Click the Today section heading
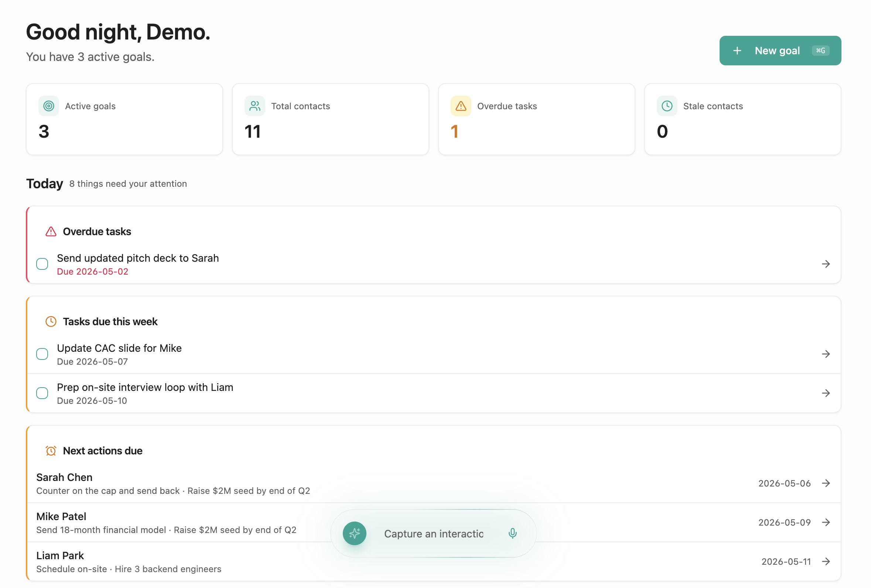Screen dimensions: 871x588 (45, 183)
